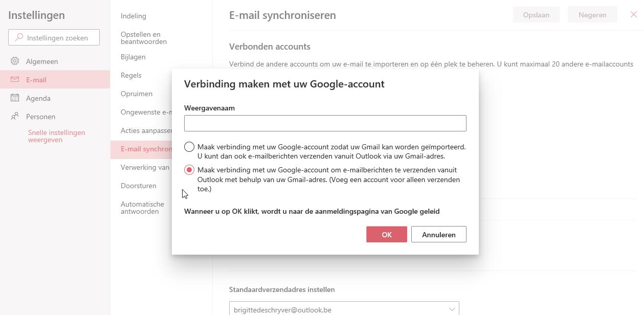Expand the default send address dropdown

point(452,309)
